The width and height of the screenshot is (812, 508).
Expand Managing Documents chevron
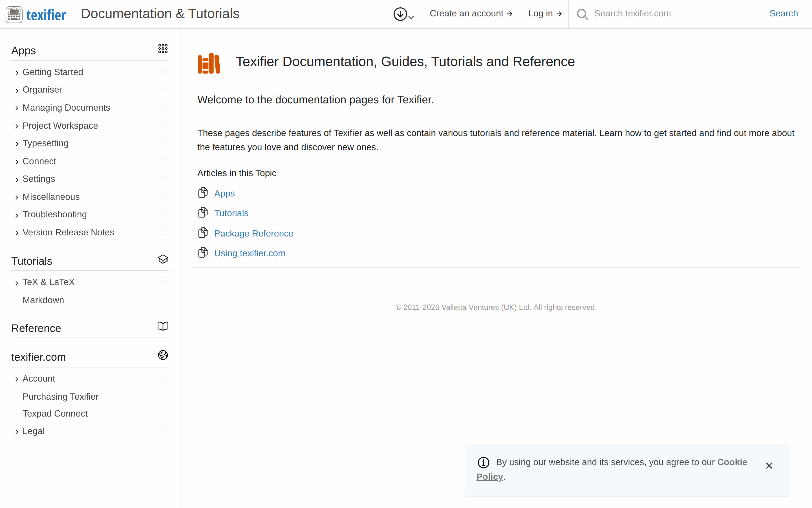[x=17, y=108]
